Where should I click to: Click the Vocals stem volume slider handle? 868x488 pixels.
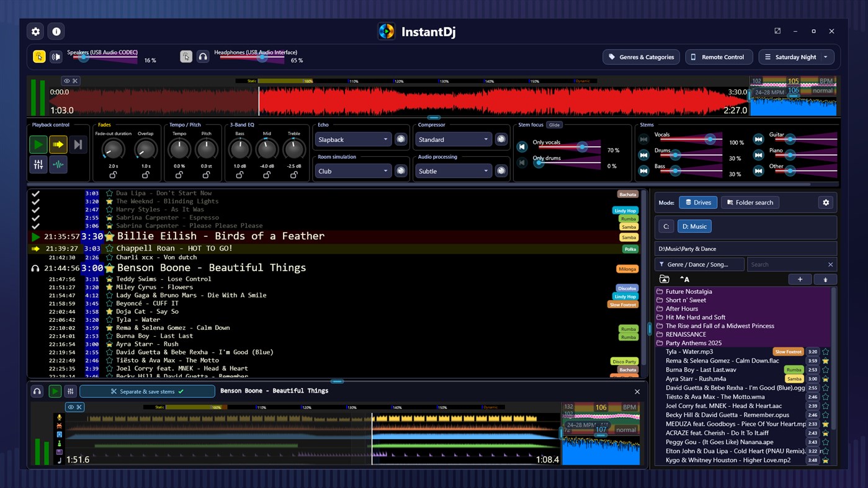coord(710,140)
